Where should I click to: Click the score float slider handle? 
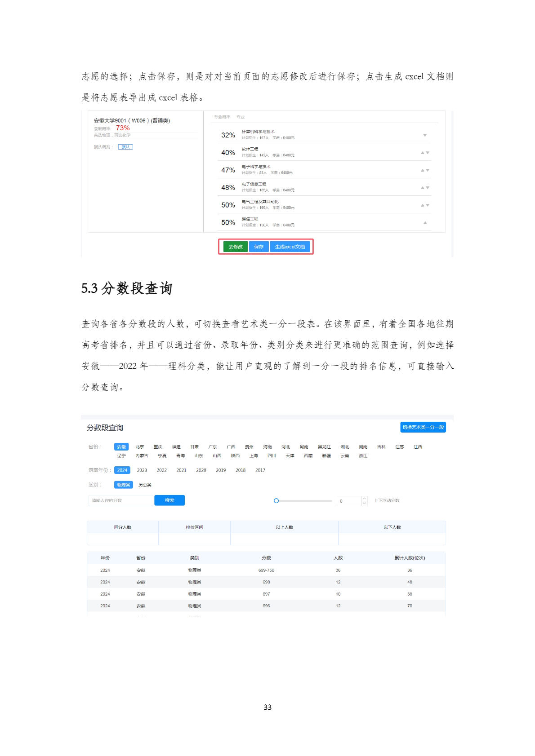[276, 501]
